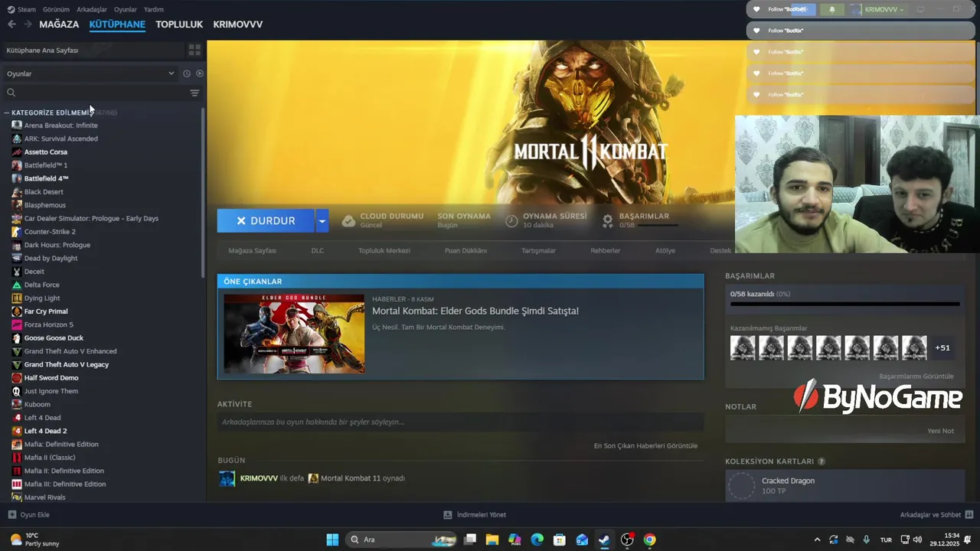This screenshot has width=980, height=551.
Task: Open Google Chrome from the taskbar
Action: point(649,540)
